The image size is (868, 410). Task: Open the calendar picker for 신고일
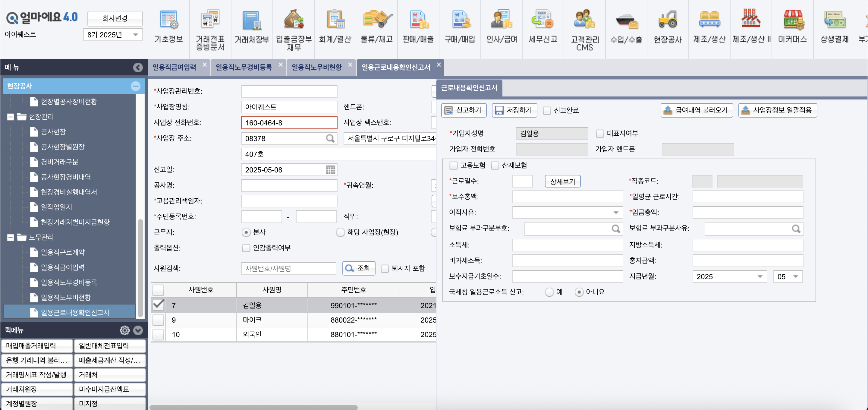330,170
